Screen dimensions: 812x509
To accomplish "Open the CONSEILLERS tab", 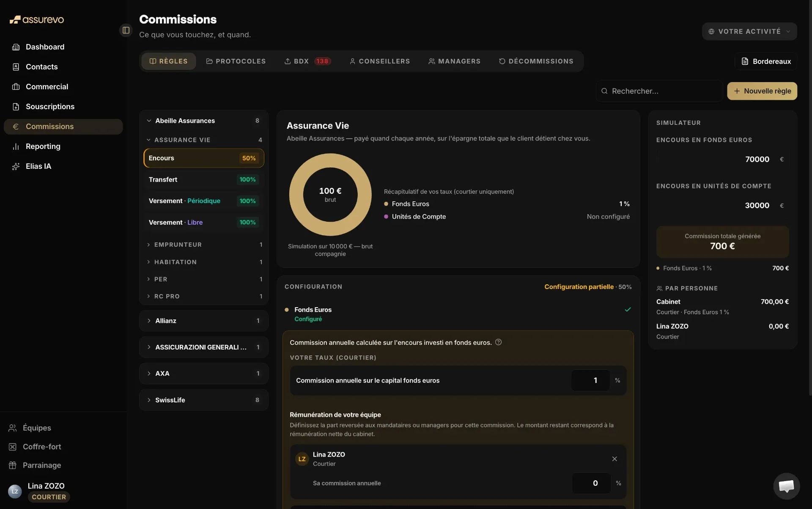I will [380, 61].
